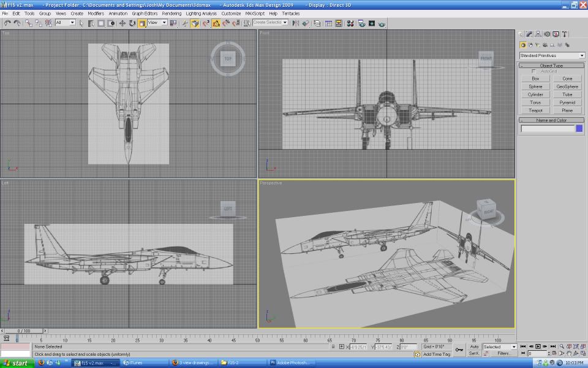Click the blue object color swatch
Screen dimensions: 588x368
click(579, 129)
